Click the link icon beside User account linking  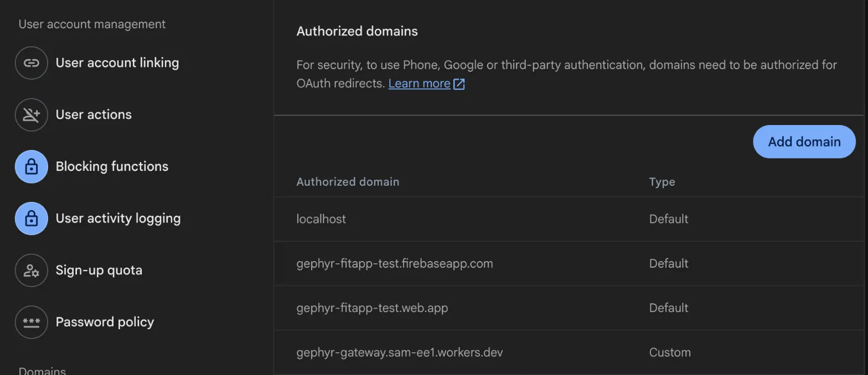pyautogui.click(x=32, y=63)
